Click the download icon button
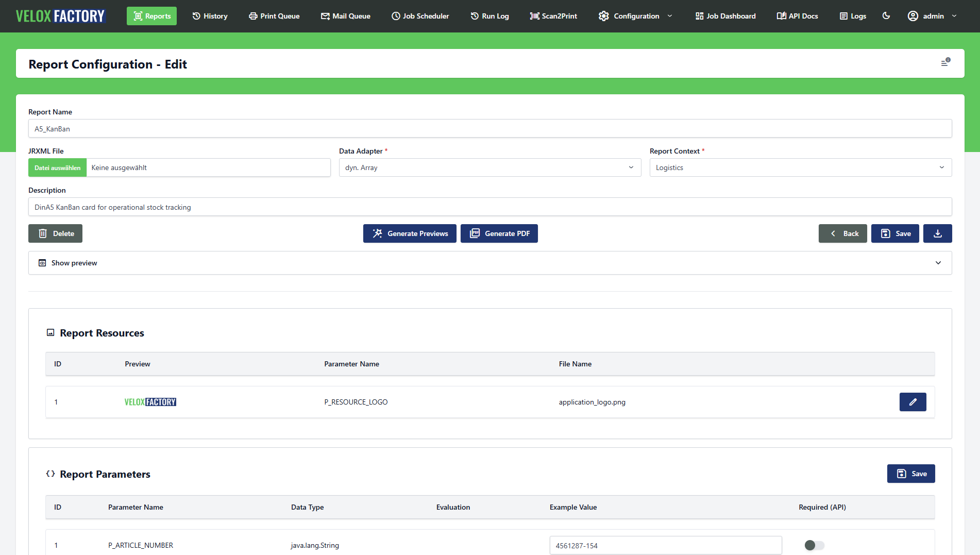The width and height of the screenshot is (980, 555). (938, 233)
